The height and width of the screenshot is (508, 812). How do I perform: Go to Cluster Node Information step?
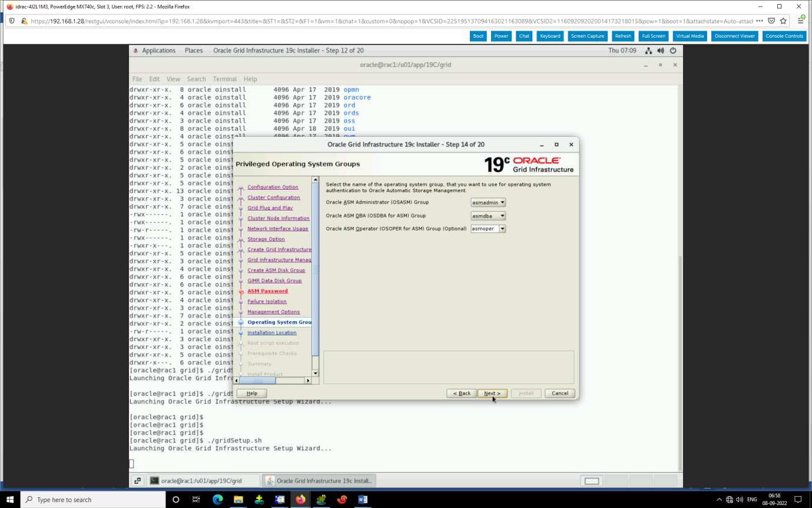point(279,218)
